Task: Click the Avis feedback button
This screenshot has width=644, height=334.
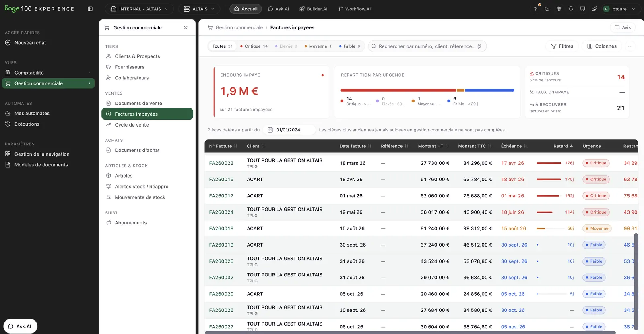Action: point(622,27)
